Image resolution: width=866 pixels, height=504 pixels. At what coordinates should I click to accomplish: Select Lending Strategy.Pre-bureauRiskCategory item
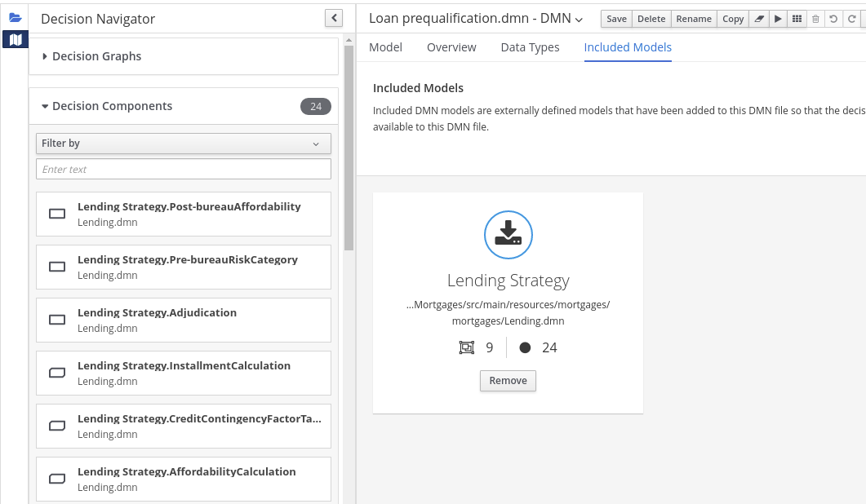point(184,267)
